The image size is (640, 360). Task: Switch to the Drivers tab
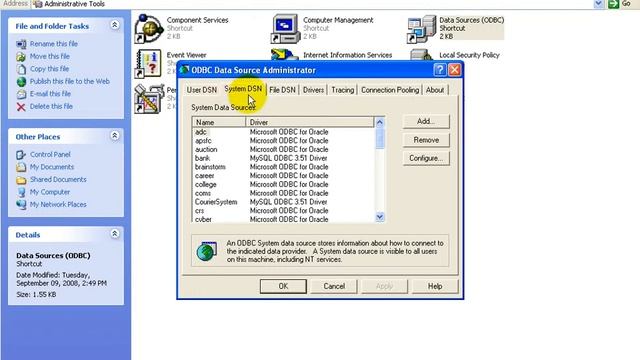(313, 90)
